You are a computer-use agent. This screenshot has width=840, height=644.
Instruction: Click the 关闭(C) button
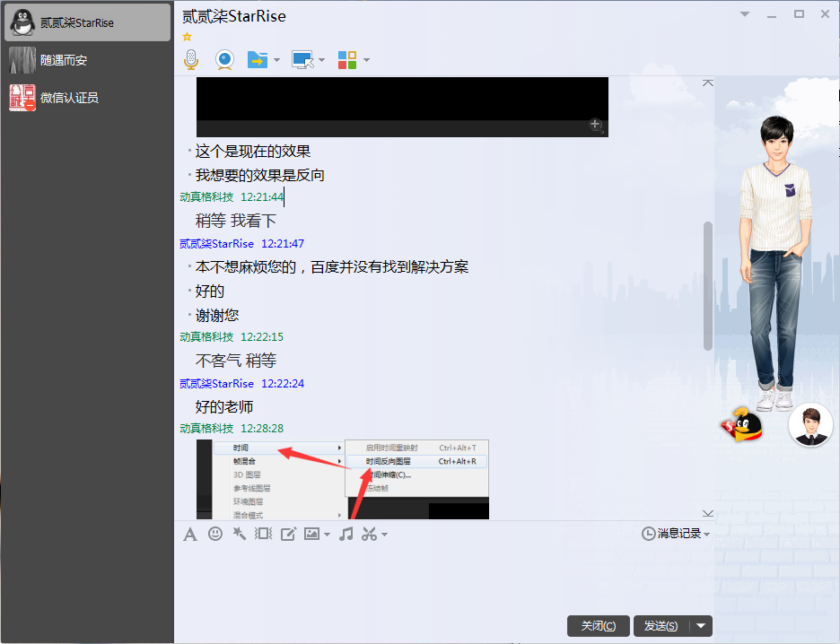pyautogui.click(x=599, y=626)
